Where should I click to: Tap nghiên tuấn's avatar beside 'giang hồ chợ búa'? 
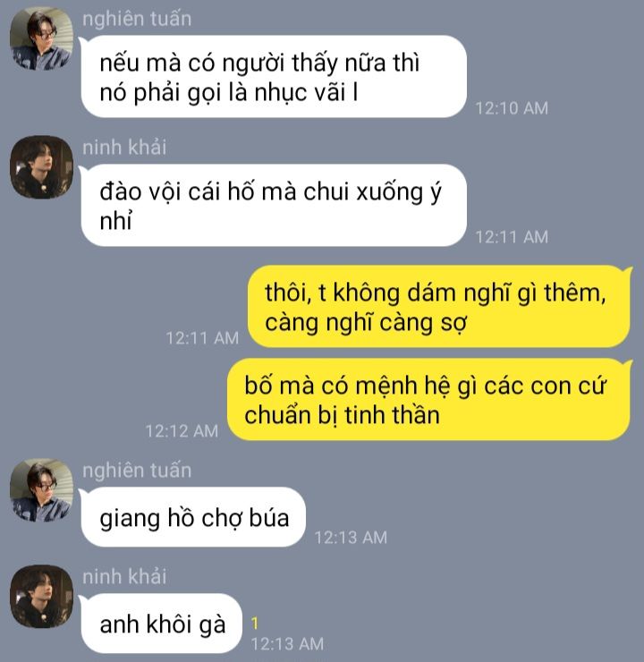41,490
